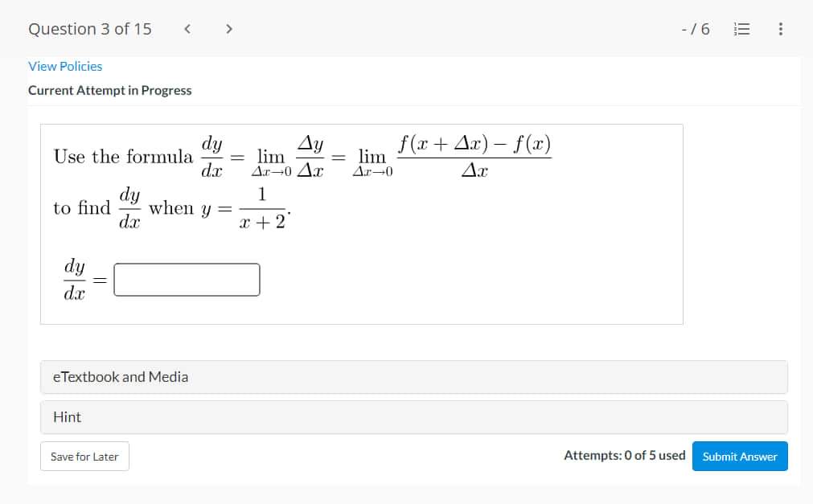This screenshot has width=813, height=504.
Task: Click the Save for Later button
Action: [x=84, y=456]
